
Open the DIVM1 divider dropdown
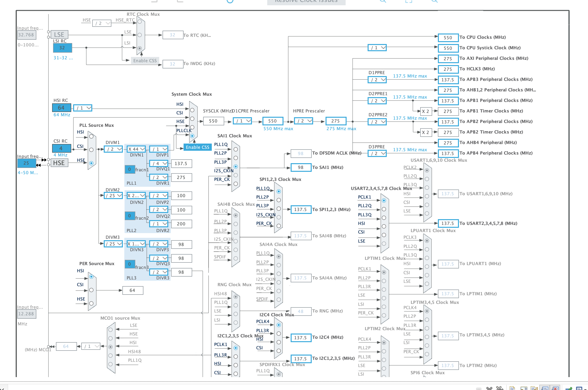click(113, 149)
